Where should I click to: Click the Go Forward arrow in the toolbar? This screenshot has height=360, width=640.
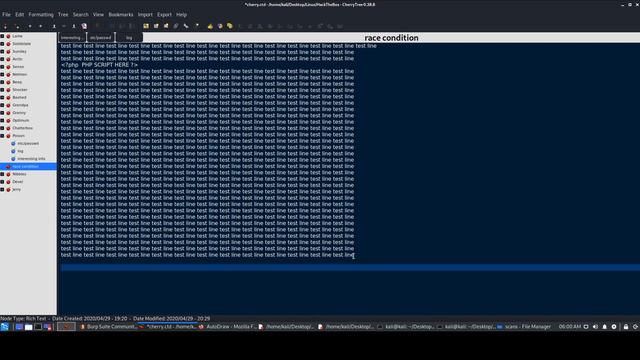pyautogui.click(x=40, y=26)
